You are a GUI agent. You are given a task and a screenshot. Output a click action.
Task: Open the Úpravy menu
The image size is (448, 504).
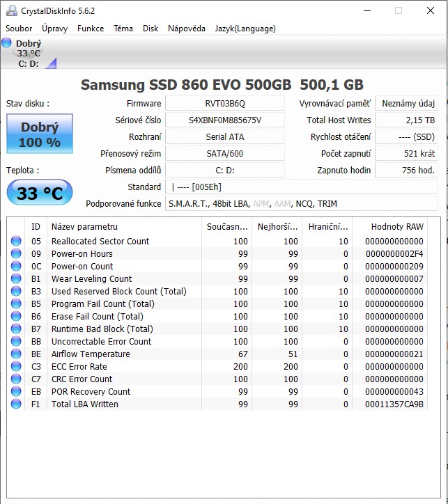click(x=54, y=29)
